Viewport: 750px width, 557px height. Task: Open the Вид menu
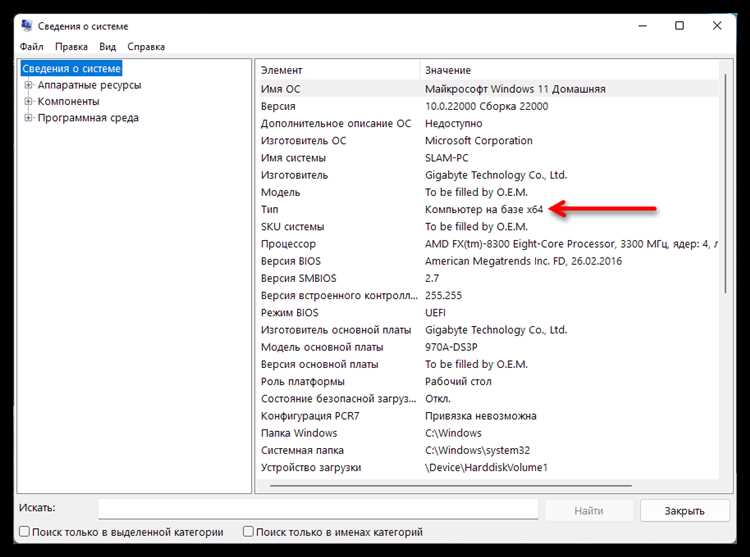pyautogui.click(x=108, y=46)
